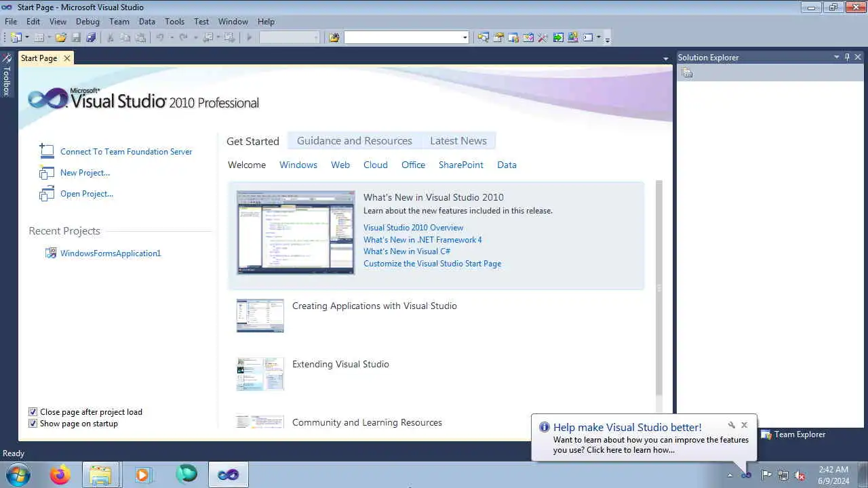Image resolution: width=868 pixels, height=488 pixels.
Task: Click the Copy toolbar icon
Action: [125, 38]
